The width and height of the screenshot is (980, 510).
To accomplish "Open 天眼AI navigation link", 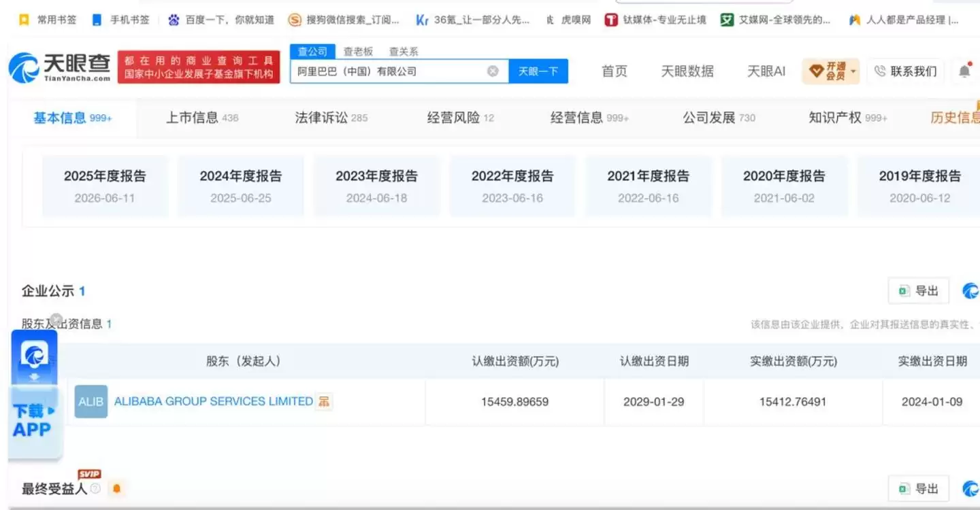I will [x=766, y=71].
